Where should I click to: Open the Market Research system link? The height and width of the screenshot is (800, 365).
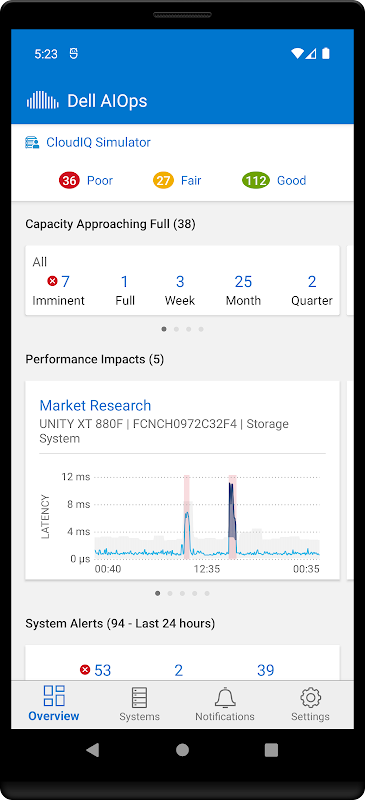click(x=95, y=406)
